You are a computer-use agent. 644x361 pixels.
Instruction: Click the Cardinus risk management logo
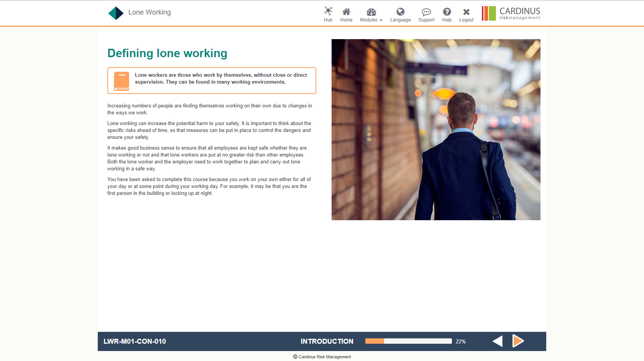pos(511,13)
